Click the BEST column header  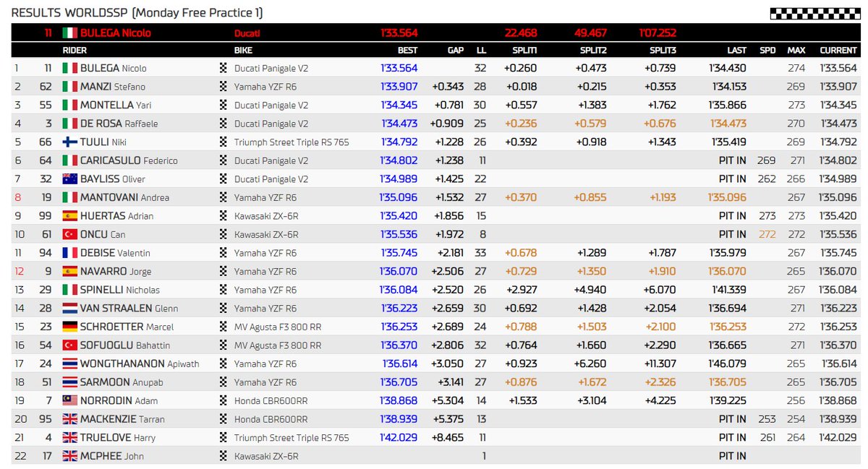407,51
